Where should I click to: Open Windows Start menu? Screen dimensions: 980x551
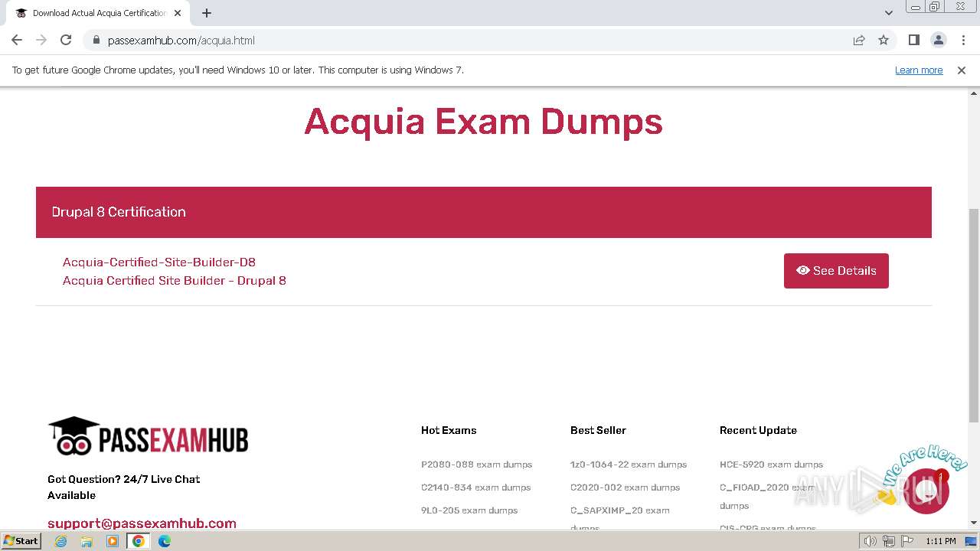(21, 540)
